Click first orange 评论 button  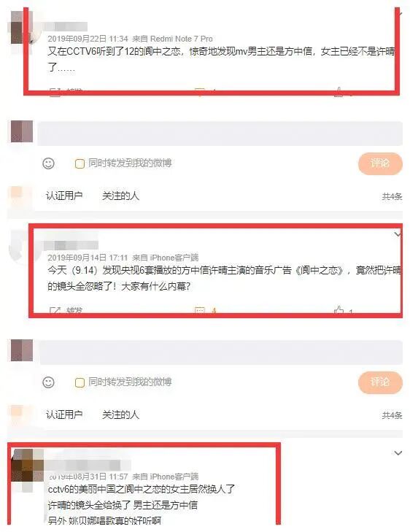pyautogui.click(x=380, y=163)
